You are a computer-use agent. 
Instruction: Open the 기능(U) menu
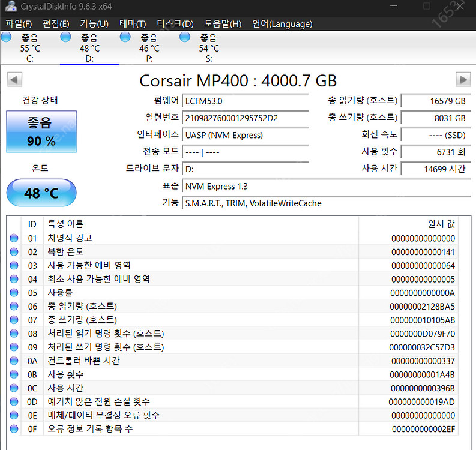94,23
